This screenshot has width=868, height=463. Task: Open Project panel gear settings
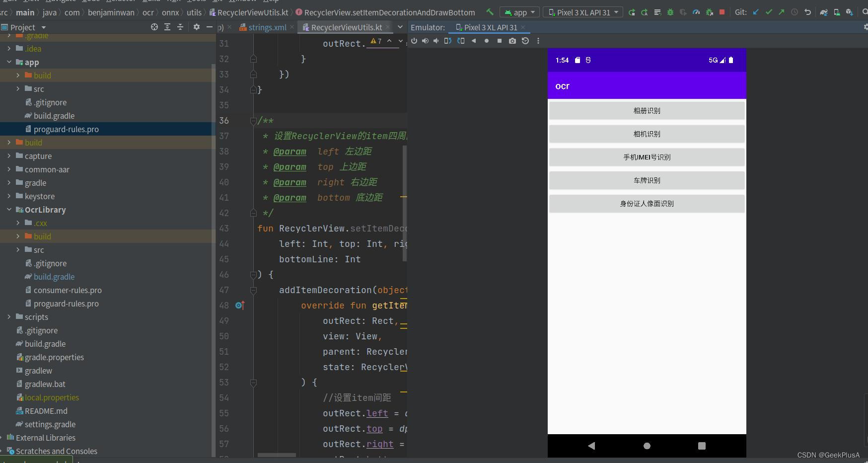196,27
